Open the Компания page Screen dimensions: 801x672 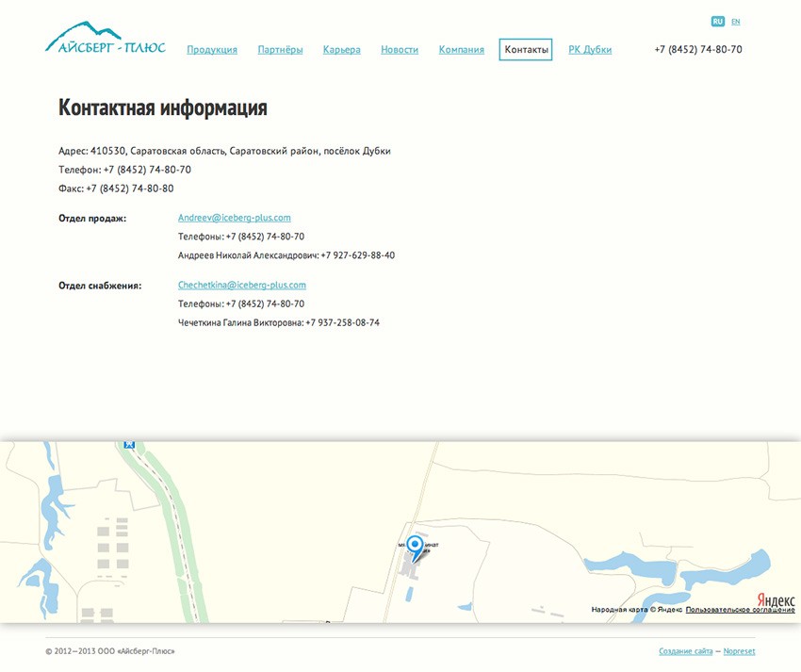pos(461,50)
